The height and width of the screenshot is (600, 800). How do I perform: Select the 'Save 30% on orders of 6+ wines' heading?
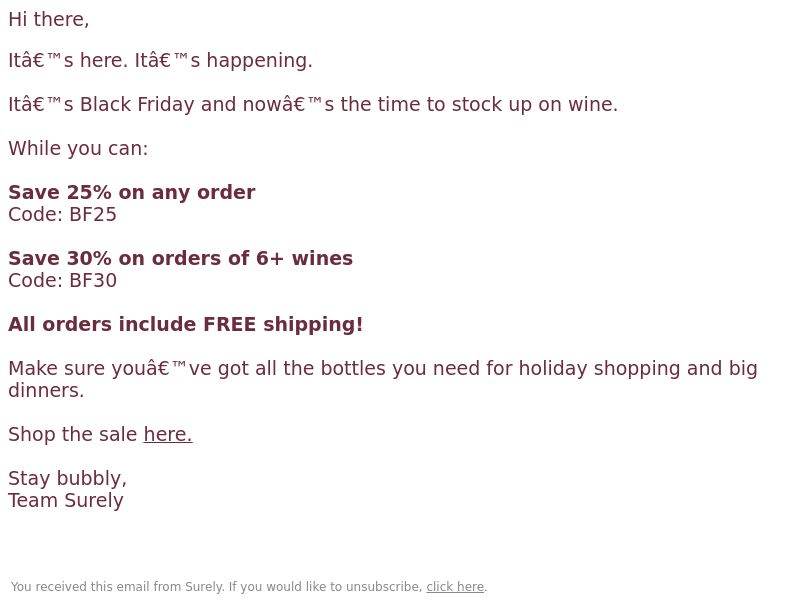click(x=181, y=258)
